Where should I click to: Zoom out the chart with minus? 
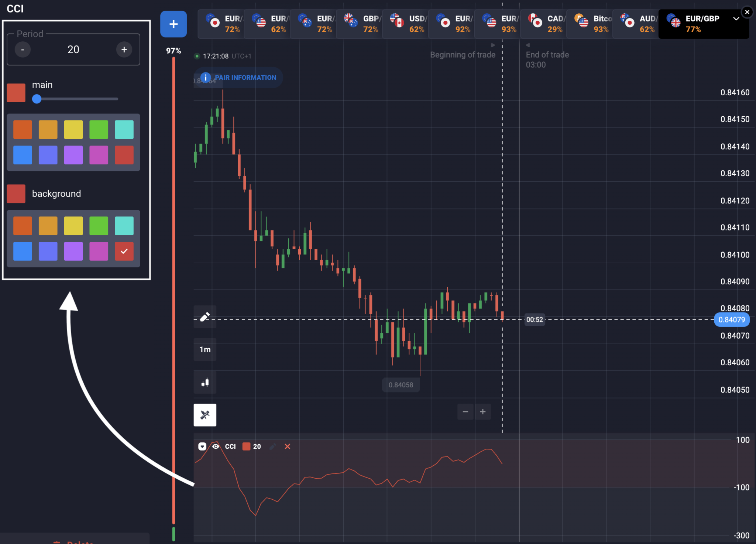click(x=465, y=411)
